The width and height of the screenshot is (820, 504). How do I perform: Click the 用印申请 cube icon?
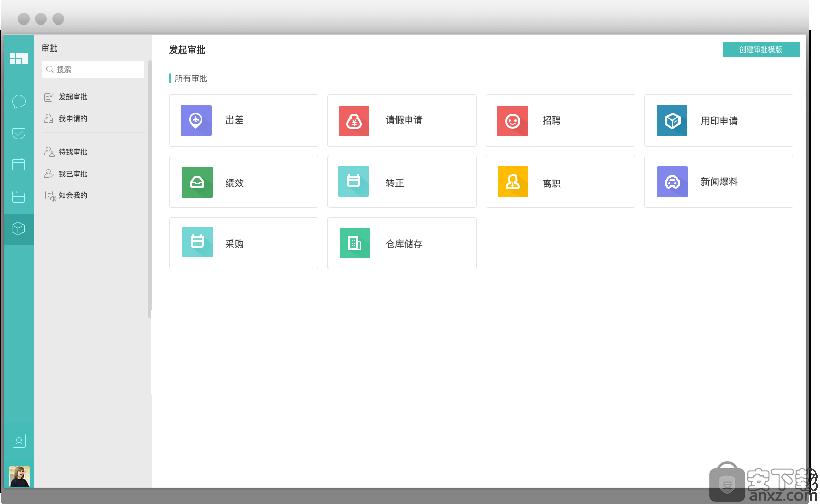(x=672, y=121)
